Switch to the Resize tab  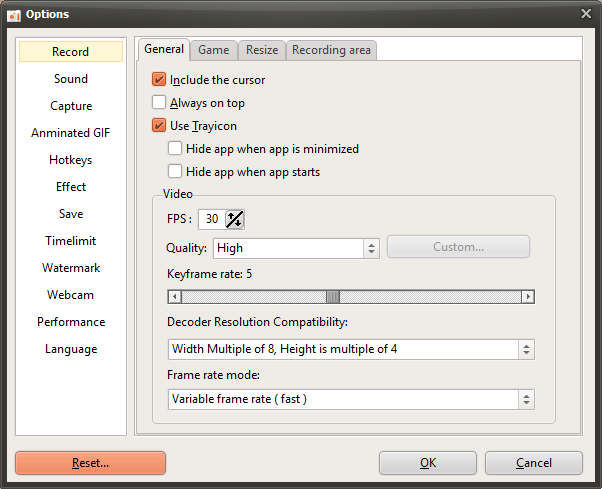pos(262,50)
